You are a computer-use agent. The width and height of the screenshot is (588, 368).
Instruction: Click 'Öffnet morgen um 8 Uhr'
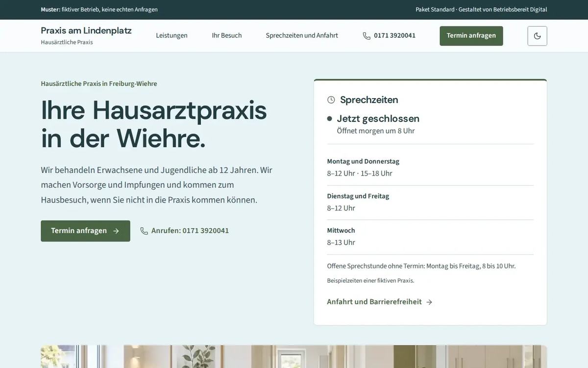pyautogui.click(x=376, y=131)
